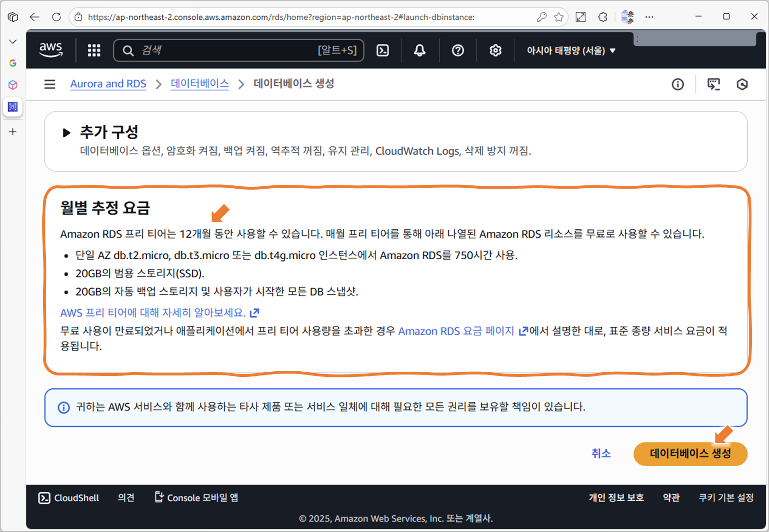Open the browser three-dots menu
769x532 pixels.
click(x=649, y=17)
